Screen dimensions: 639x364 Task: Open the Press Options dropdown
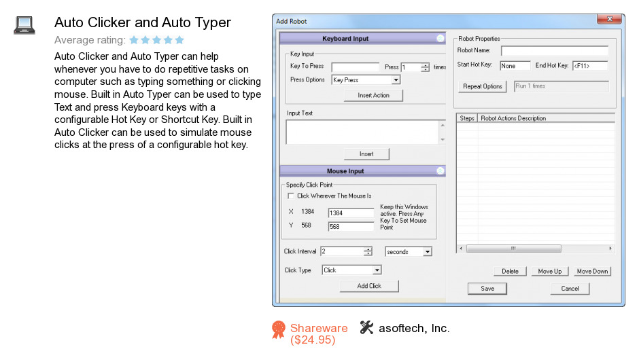(396, 80)
